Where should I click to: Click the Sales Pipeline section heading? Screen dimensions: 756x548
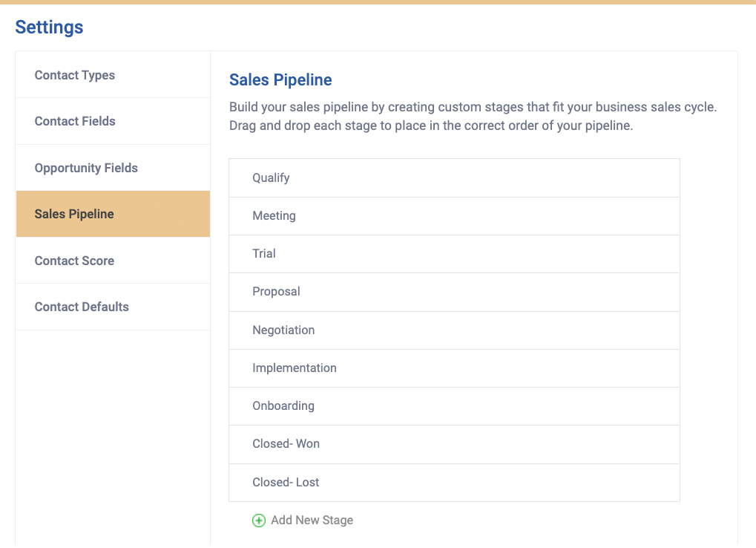(x=280, y=80)
